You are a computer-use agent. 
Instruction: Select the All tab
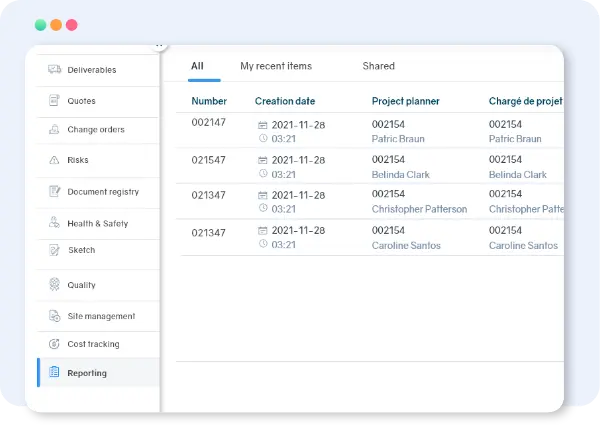(x=197, y=66)
